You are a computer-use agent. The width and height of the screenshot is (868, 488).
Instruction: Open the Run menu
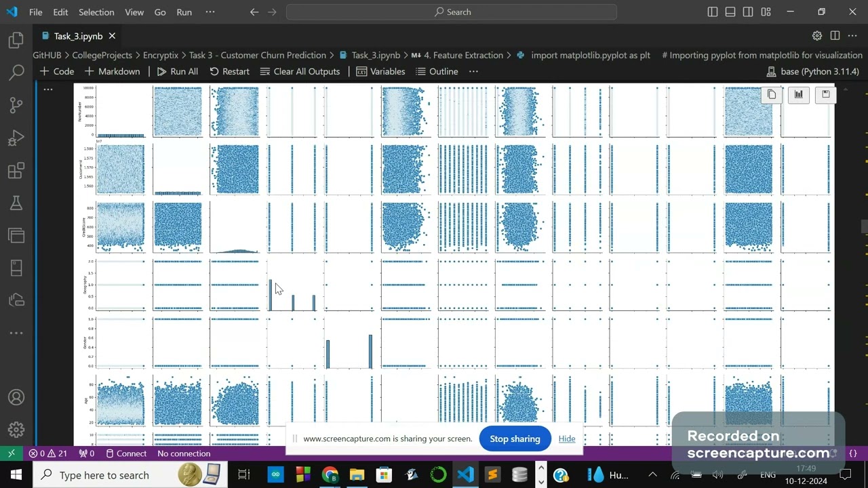coord(184,12)
